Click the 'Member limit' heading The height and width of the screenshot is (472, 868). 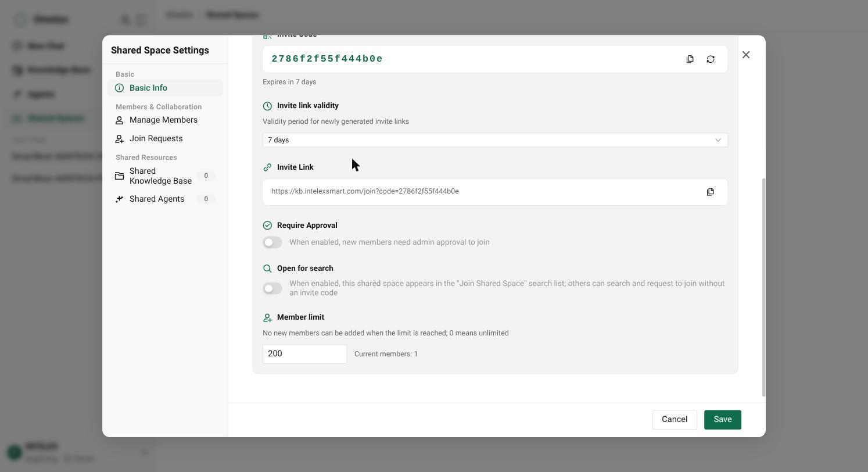(300, 317)
